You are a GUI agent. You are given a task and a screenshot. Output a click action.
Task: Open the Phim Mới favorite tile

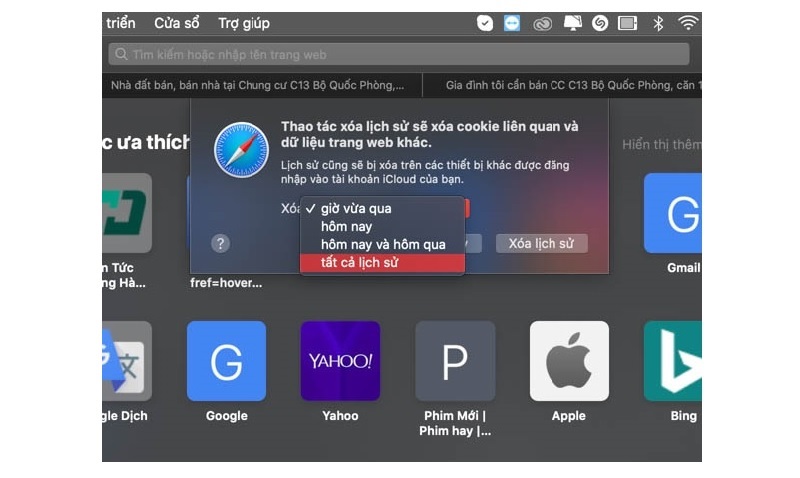[x=455, y=360]
